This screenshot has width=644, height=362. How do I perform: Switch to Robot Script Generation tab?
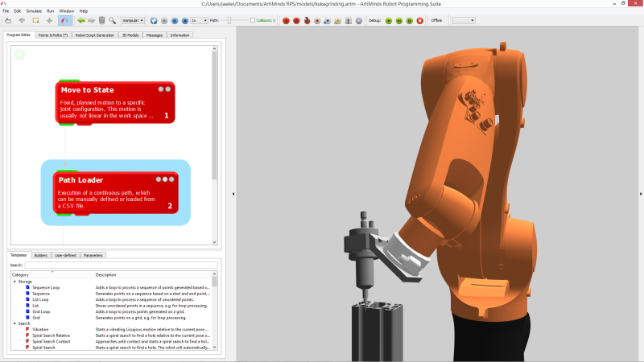click(x=94, y=35)
